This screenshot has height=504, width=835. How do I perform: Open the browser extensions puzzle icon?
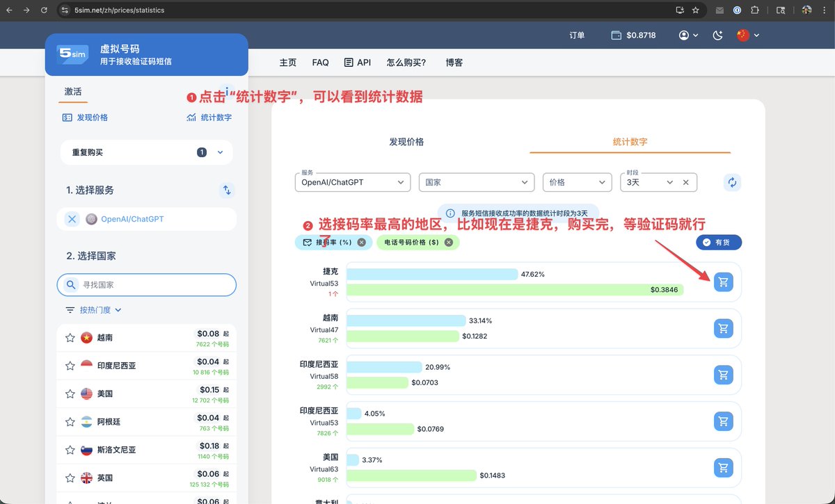pyautogui.click(x=755, y=10)
